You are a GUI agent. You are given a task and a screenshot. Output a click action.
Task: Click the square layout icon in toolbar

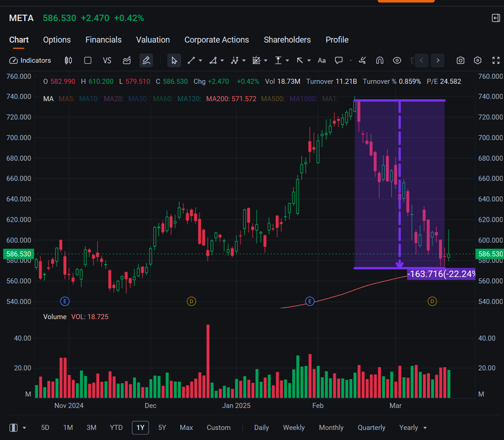click(88, 60)
